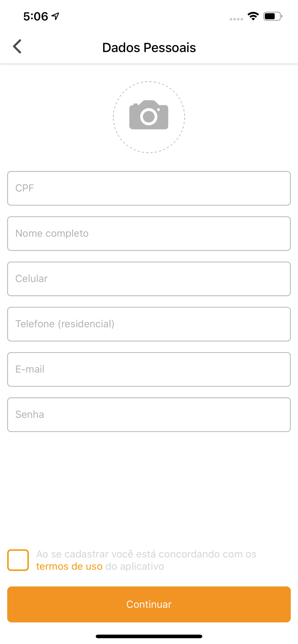Select the Nome completo field

149,233
